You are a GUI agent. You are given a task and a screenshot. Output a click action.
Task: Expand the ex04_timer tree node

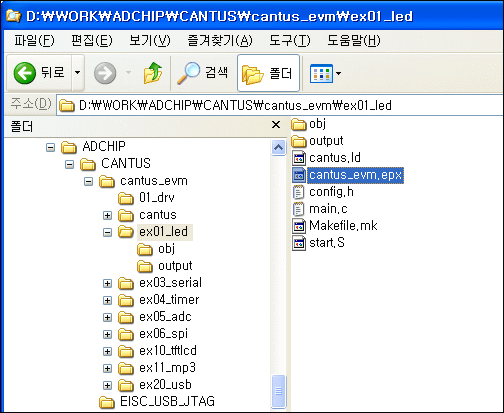click(107, 300)
